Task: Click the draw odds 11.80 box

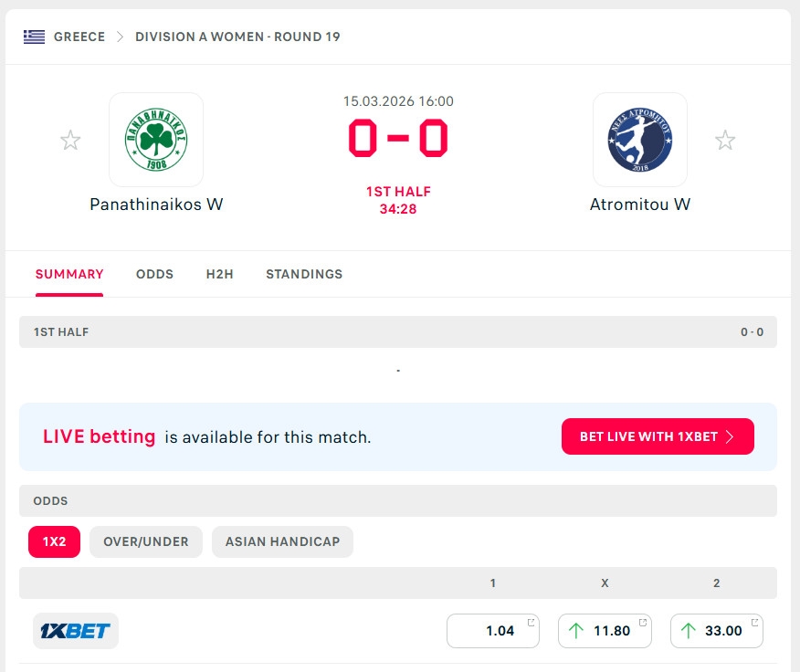Action: tap(605, 631)
